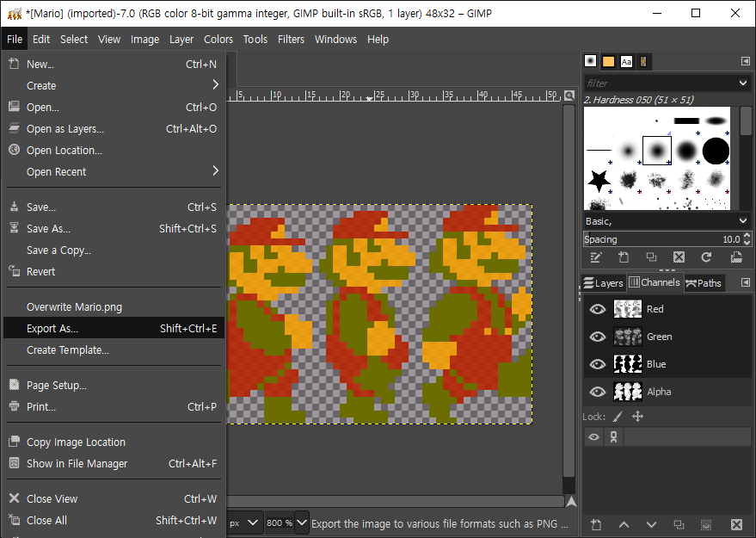
Task: Switch to the Layers tab
Action: click(603, 282)
